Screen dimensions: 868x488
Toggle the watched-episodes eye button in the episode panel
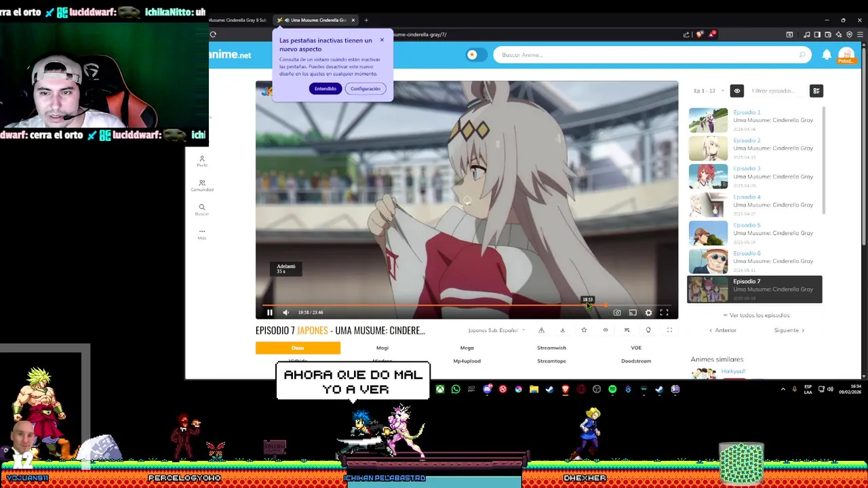[x=736, y=91]
